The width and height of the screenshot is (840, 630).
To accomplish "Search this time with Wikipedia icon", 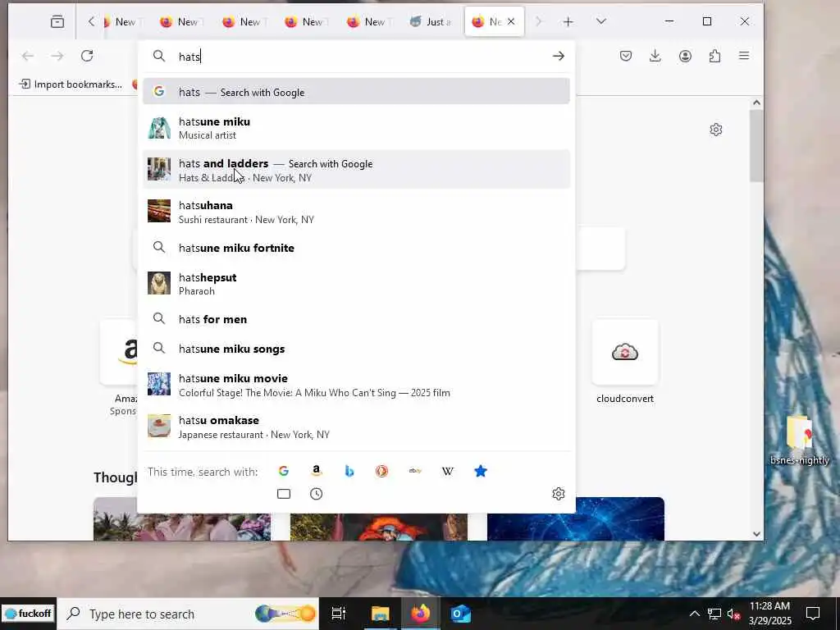I will pos(448,471).
